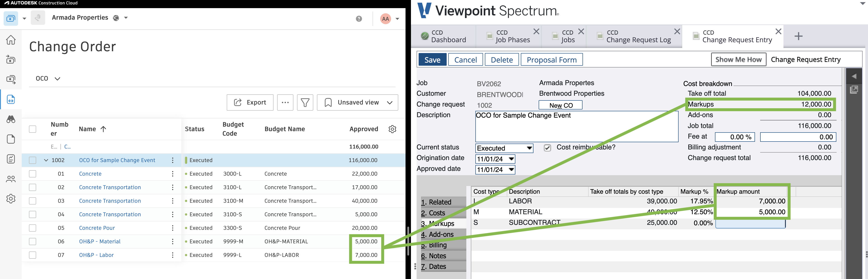The width and height of the screenshot is (868, 279).
Task: Open row menu for OH&P - Material
Action: click(172, 241)
